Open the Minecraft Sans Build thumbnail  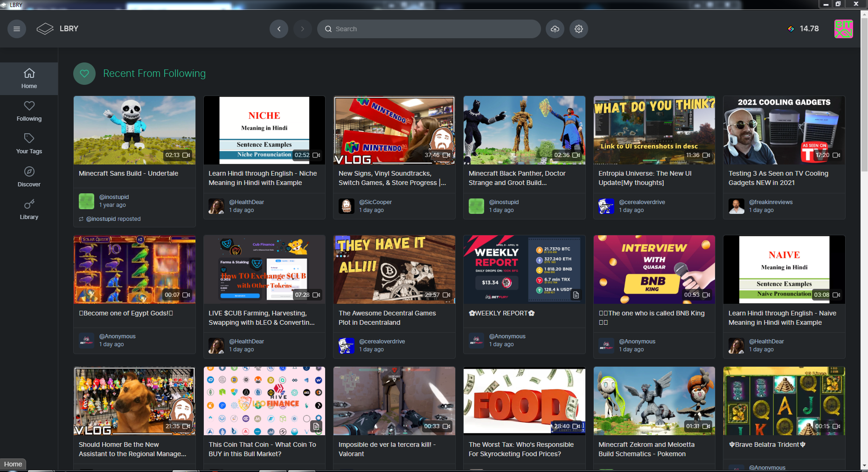pos(134,130)
